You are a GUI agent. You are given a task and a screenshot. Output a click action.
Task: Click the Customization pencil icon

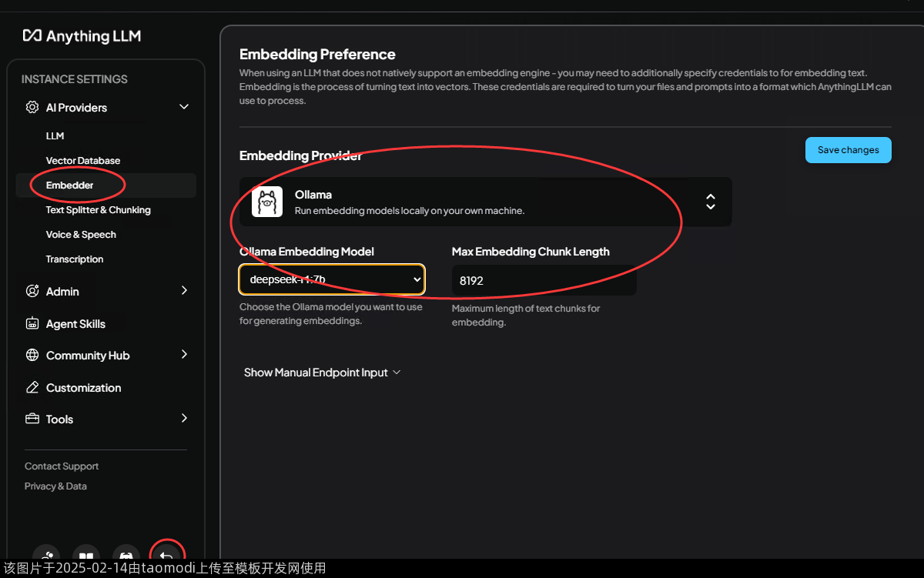(32, 388)
